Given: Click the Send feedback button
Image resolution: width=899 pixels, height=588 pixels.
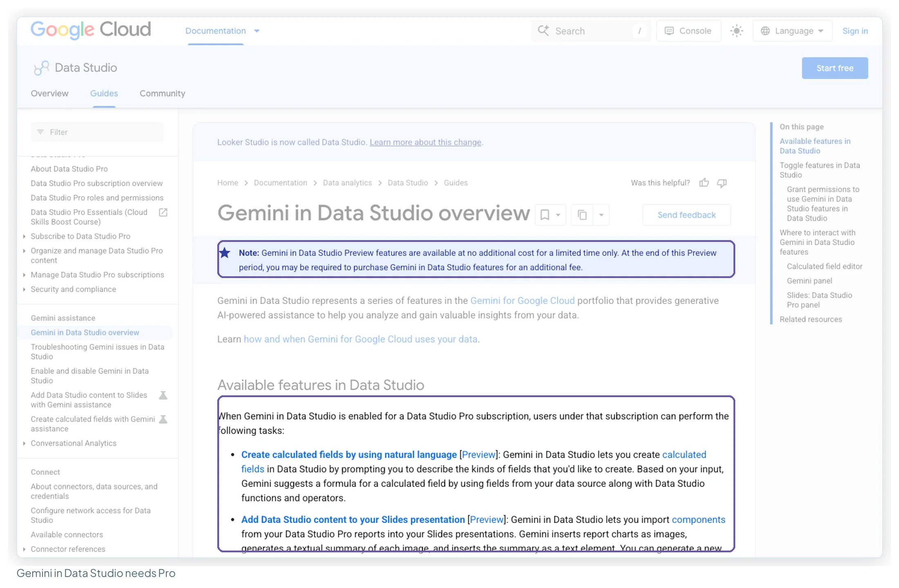Looking at the screenshot, I should 687,215.
